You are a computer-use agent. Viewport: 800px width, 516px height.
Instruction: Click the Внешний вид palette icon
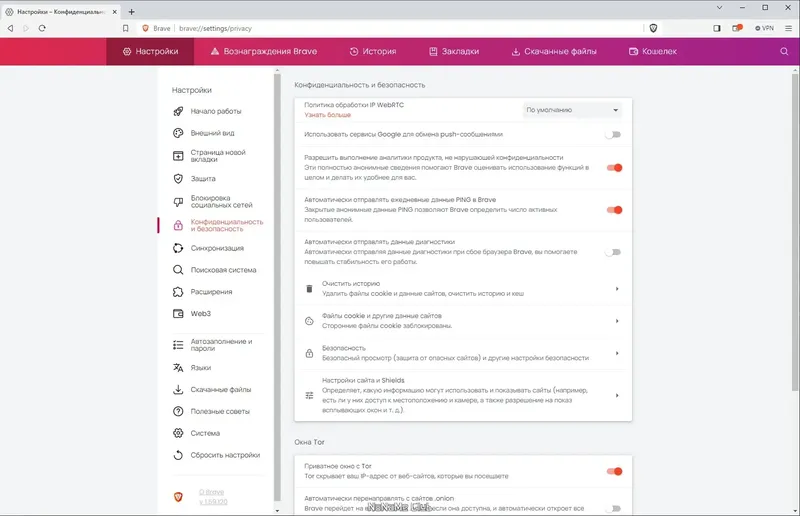[x=178, y=133]
